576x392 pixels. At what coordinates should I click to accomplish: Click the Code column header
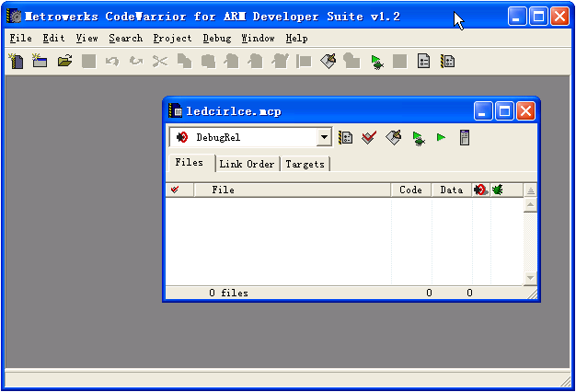[410, 190]
